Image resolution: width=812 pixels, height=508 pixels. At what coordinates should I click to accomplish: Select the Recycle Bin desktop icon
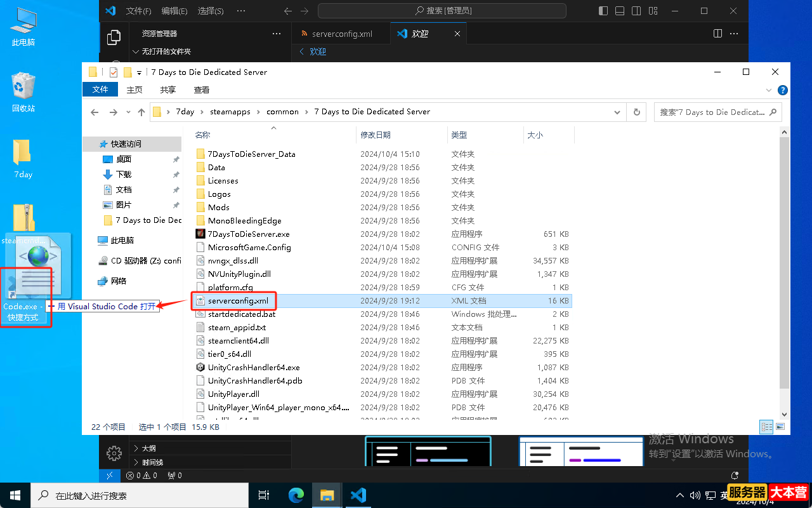point(23,91)
